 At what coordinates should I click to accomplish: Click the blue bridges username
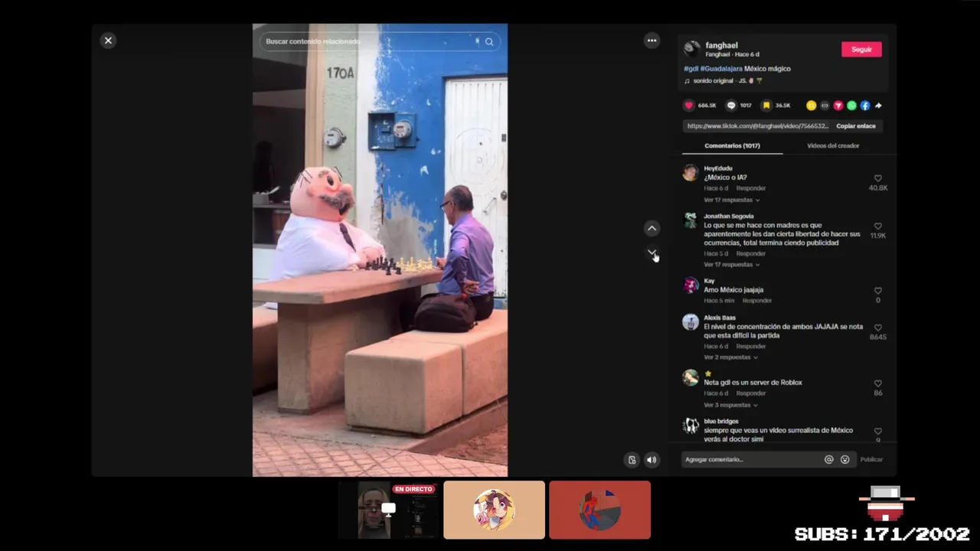point(721,422)
